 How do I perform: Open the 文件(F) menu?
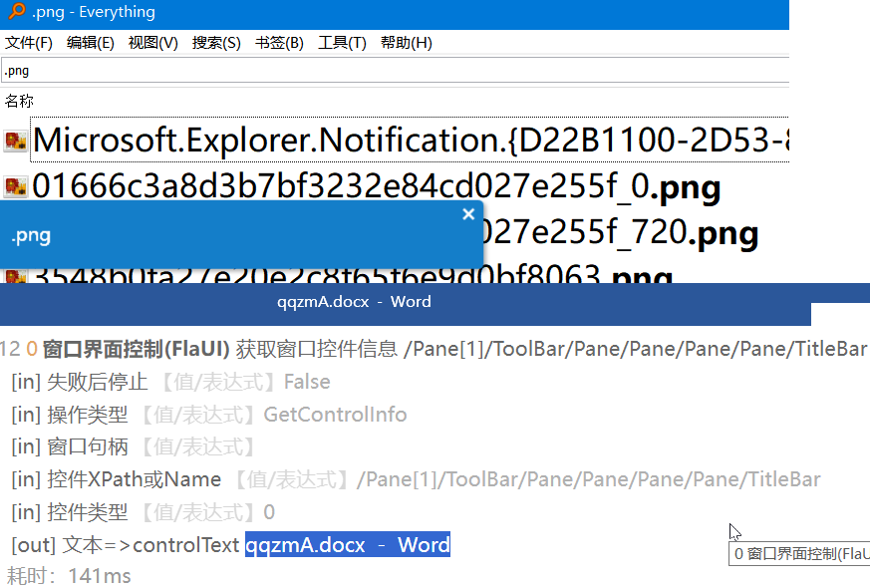(x=28, y=43)
